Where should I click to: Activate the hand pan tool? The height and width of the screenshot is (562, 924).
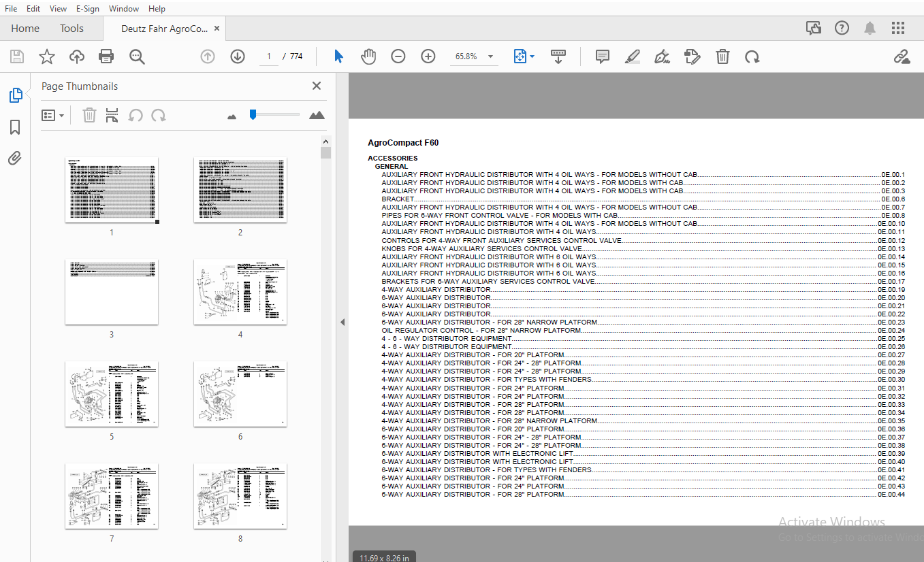[x=368, y=56]
